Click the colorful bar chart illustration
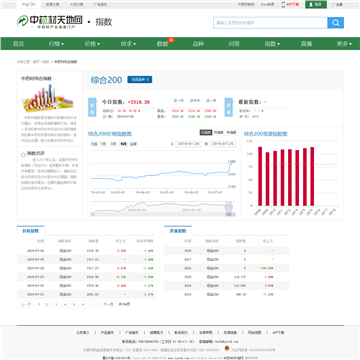The image size is (360, 360). [x=49, y=98]
